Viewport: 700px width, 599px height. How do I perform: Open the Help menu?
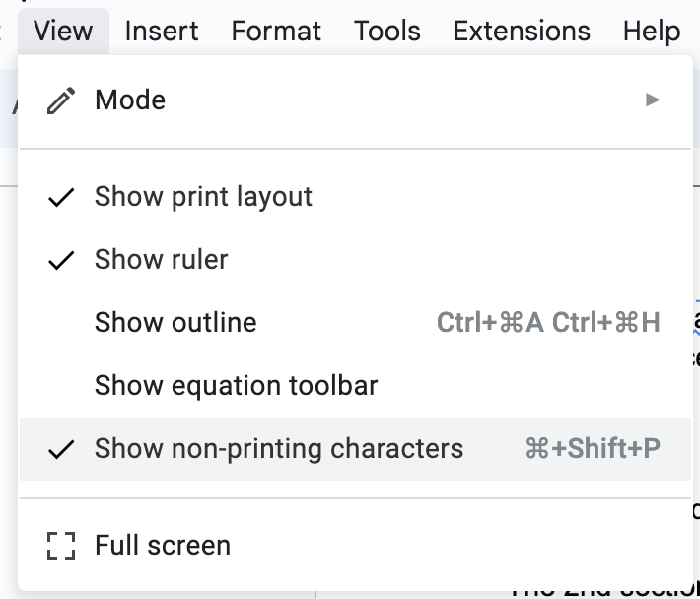click(652, 32)
